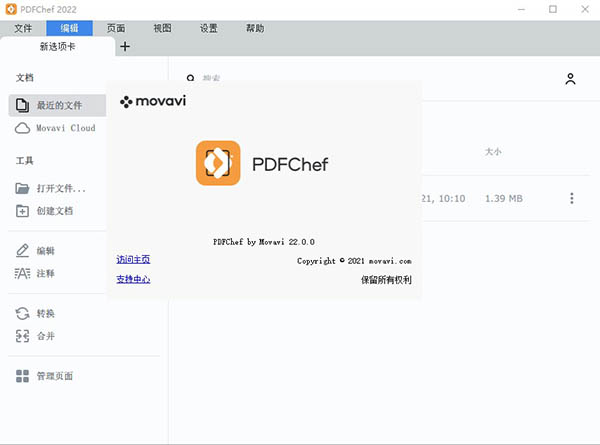Click the search input field
The width and height of the screenshot is (600, 445).
pos(211,78)
